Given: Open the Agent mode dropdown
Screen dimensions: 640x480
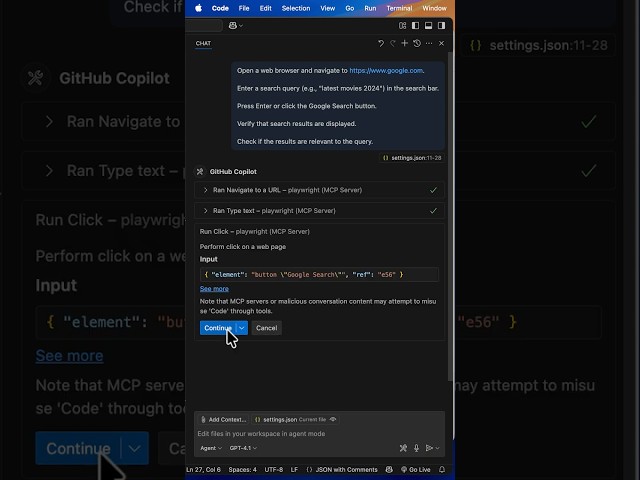Looking at the screenshot, I should [x=211, y=448].
